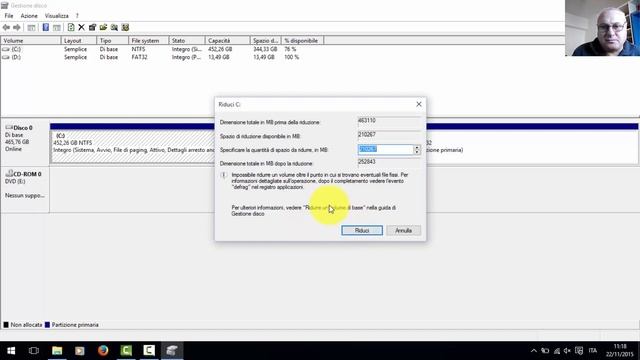Image resolution: width=640 pixels, height=360 pixels.
Task: Sort by the Layout column header
Action: tap(79, 41)
